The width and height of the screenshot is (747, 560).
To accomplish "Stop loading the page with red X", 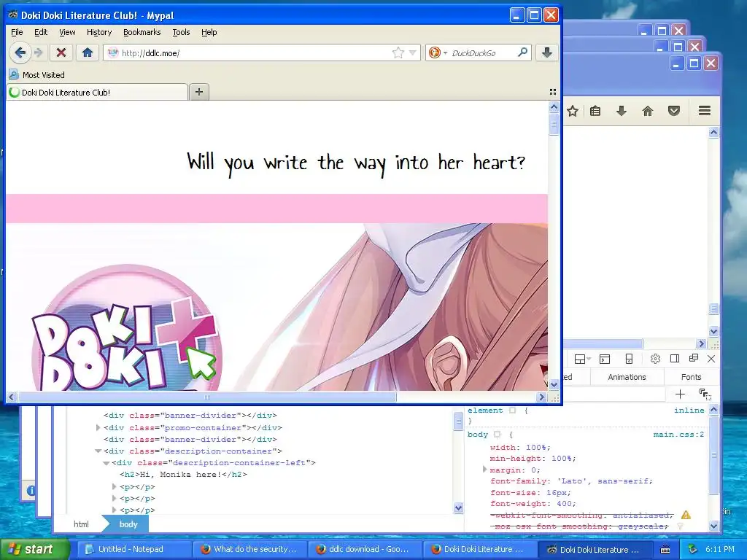I will 61,52.
